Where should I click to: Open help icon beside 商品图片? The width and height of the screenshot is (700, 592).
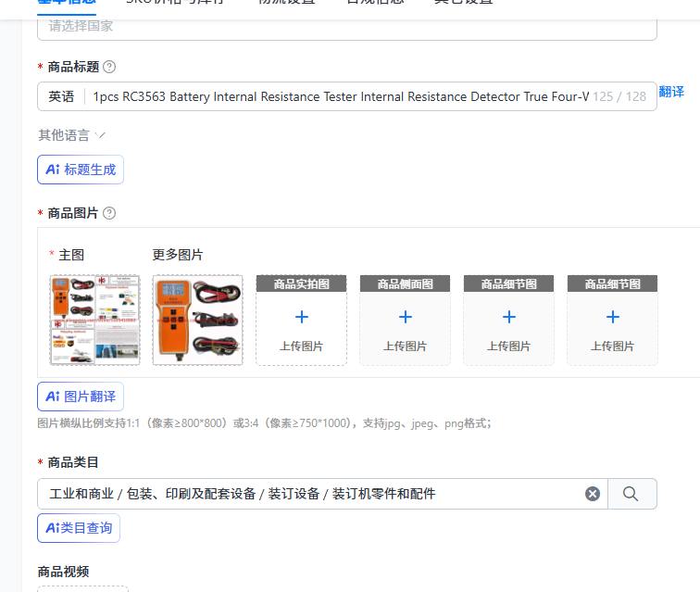click(x=109, y=213)
